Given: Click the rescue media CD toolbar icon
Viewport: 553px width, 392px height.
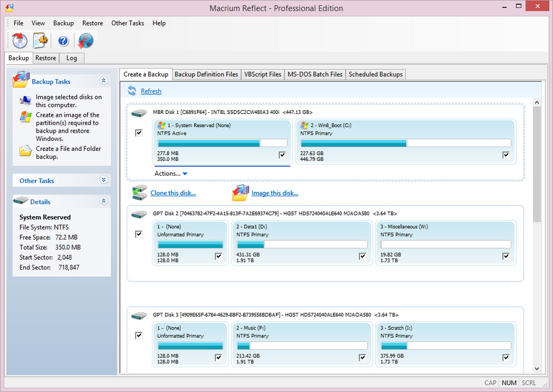Looking at the screenshot, I should click(19, 40).
